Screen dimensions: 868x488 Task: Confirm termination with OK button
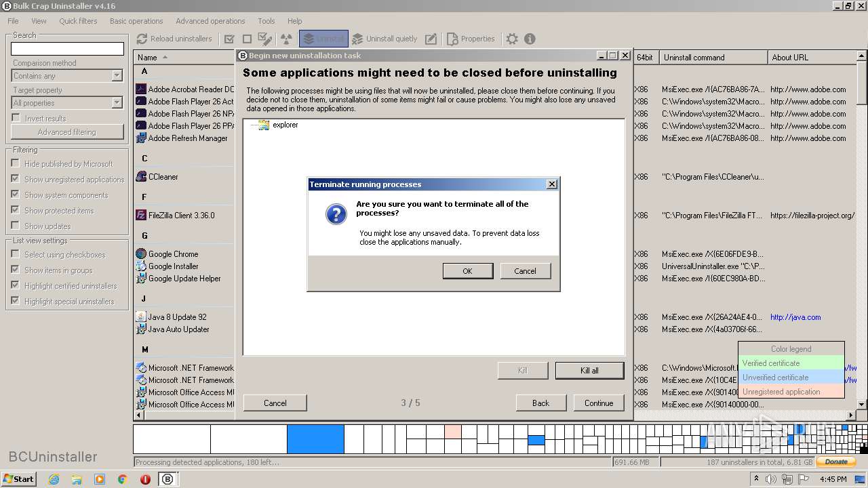(x=467, y=271)
